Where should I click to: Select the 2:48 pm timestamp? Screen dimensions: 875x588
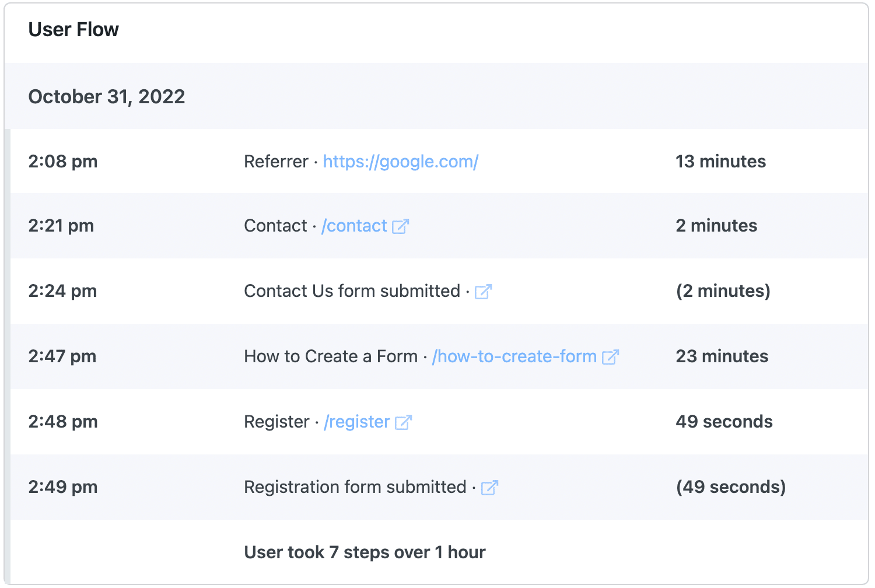click(63, 422)
